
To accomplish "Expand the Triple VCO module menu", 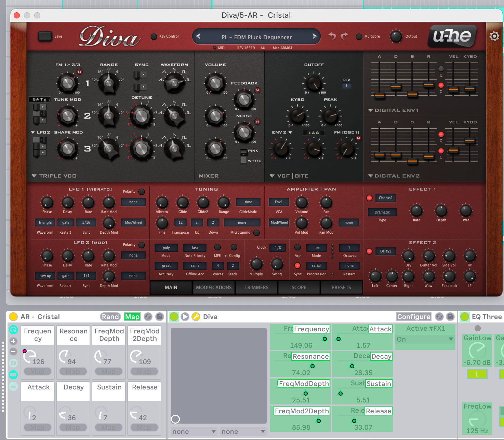I will pyautogui.click(x=34, y=176).
